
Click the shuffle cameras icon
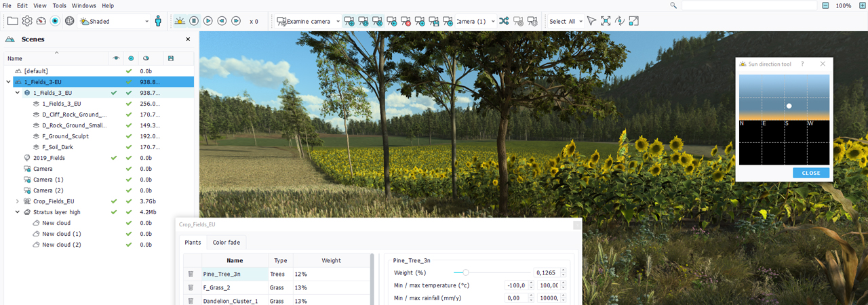pos(504,21)
